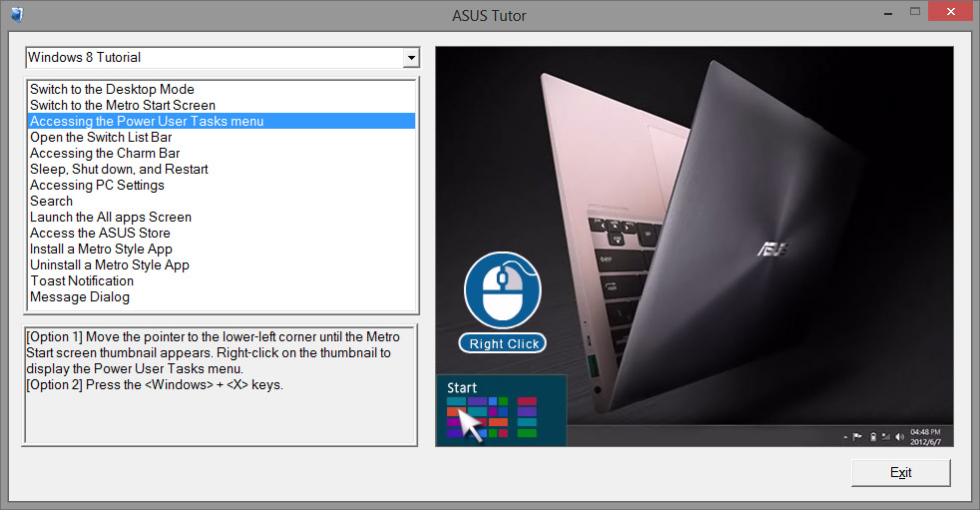The image size is (980, 510).
Task: Open the 'Message Dialog' topic
Action: coord(222,296)
